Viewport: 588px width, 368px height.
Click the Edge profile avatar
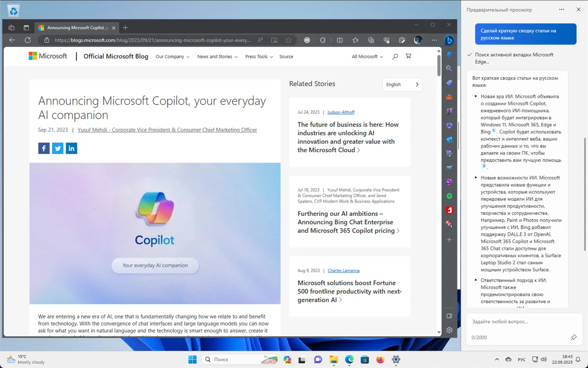point(418,40)
